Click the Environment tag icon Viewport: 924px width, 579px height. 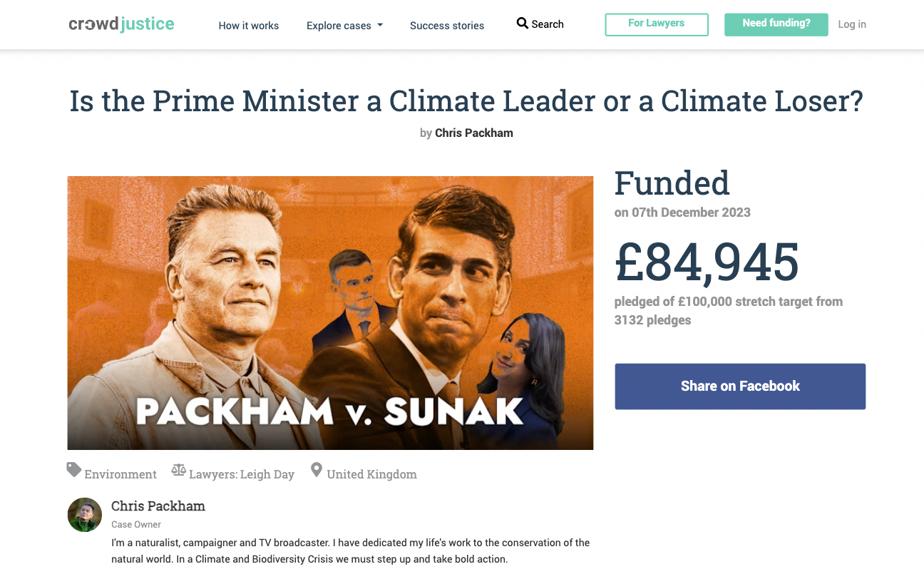tap(74, 470)
